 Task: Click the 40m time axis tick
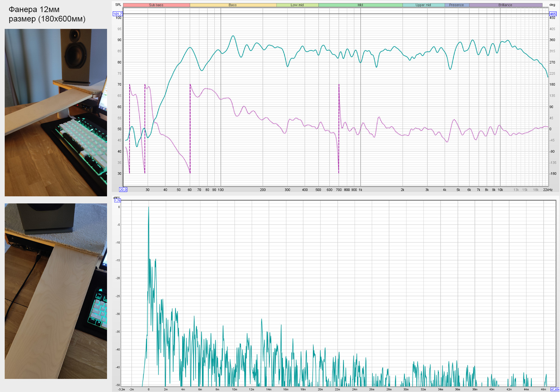click(x=492, y=390)
